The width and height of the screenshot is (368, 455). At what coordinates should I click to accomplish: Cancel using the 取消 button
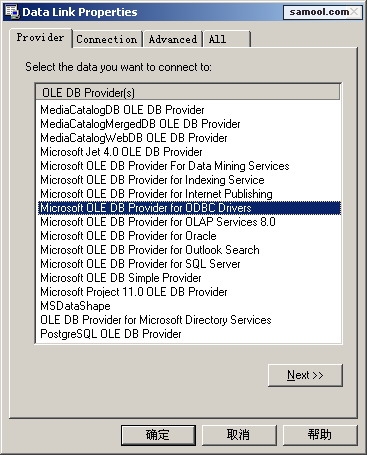[239, 435]
